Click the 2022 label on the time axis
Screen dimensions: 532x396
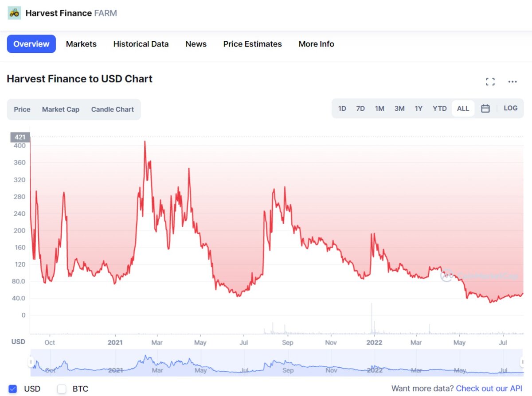374,342
